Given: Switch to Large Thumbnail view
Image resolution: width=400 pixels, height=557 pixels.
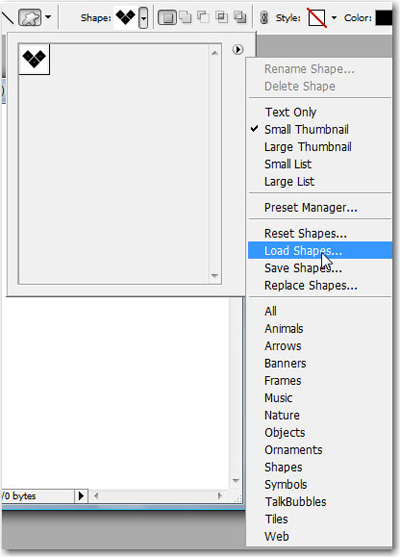Looking at the screenshot, I should [308, 147].
